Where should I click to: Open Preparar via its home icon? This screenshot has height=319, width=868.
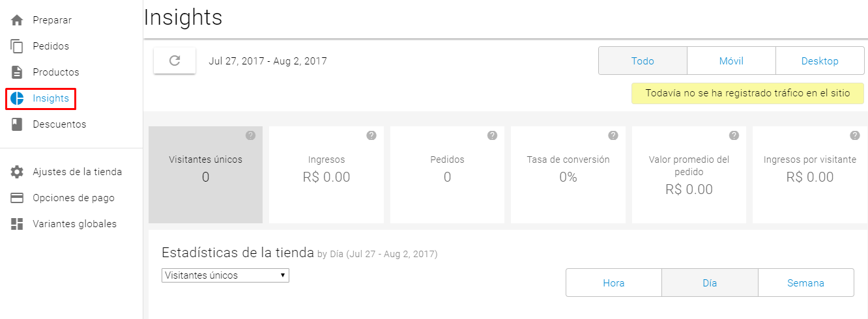click(17, 20)
